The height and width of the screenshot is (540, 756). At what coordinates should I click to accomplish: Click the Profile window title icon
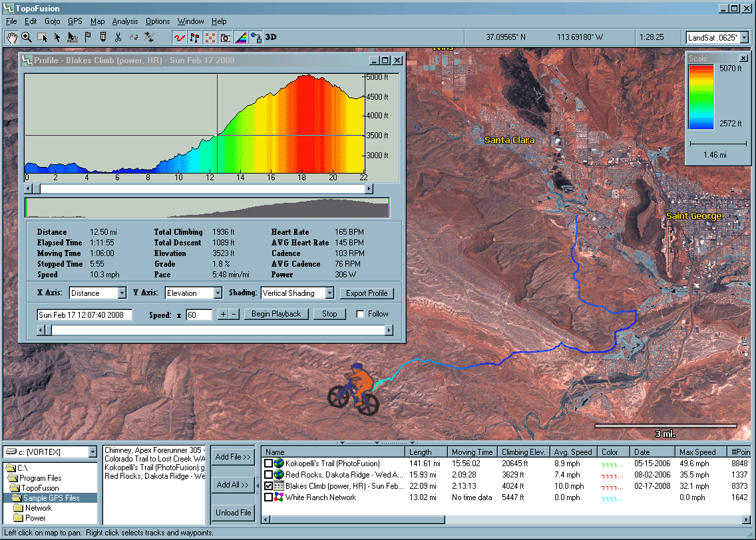27,61
